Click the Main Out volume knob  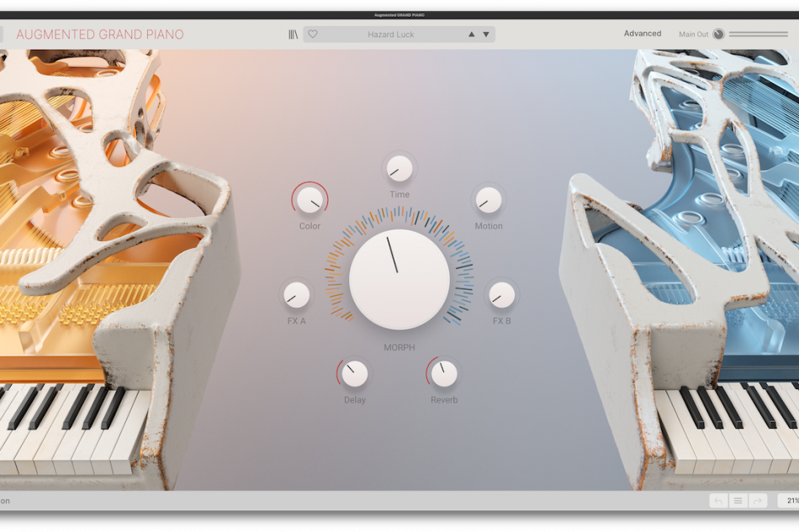pyautogui.click(x=718, y=34)
